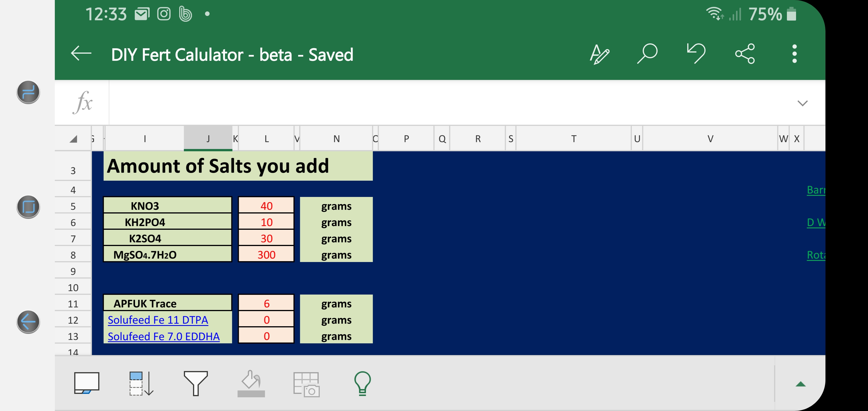Select the APFUK Trace cell
This screenshot has width=868, height=411.
click(x=168, y=303)
